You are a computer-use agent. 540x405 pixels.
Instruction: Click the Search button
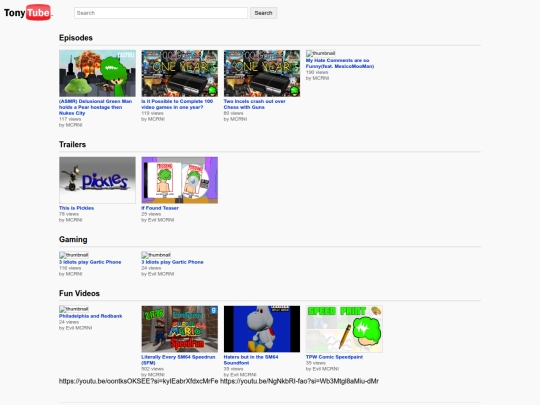click(x=263, y=13)
